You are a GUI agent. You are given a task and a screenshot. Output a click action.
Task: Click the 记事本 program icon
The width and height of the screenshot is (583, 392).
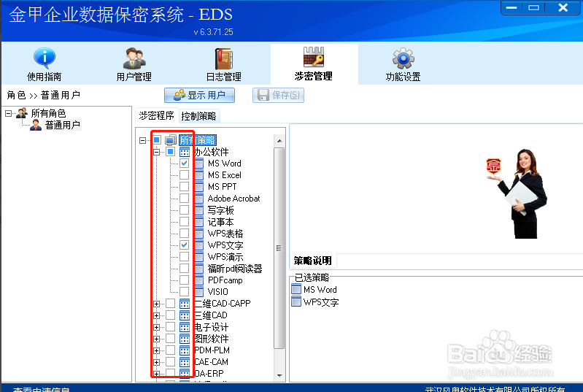(x=198, y=222)
